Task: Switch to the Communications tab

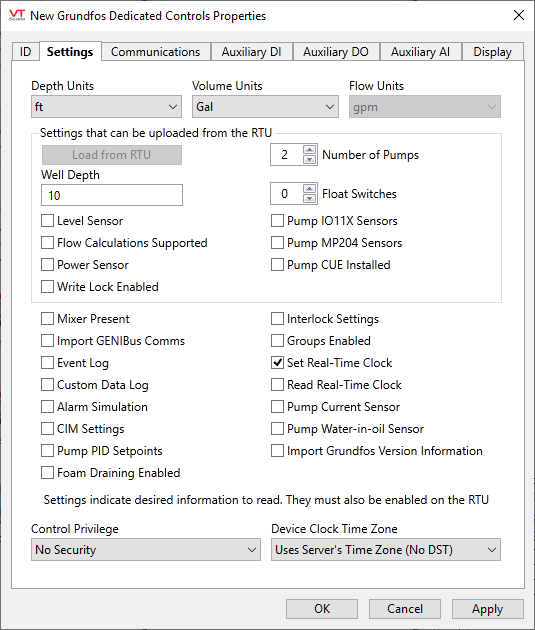Action: coord(155,52)
